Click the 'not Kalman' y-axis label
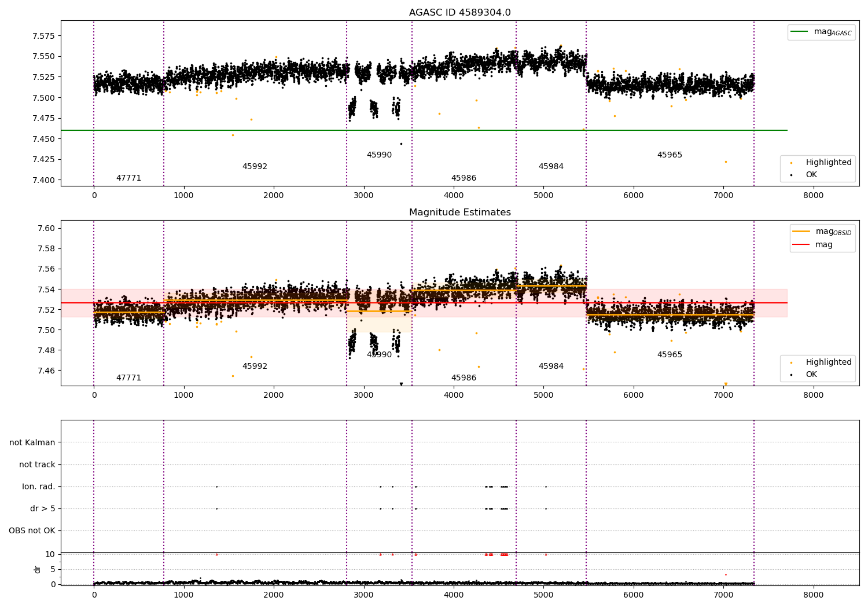 coord(32,443)
